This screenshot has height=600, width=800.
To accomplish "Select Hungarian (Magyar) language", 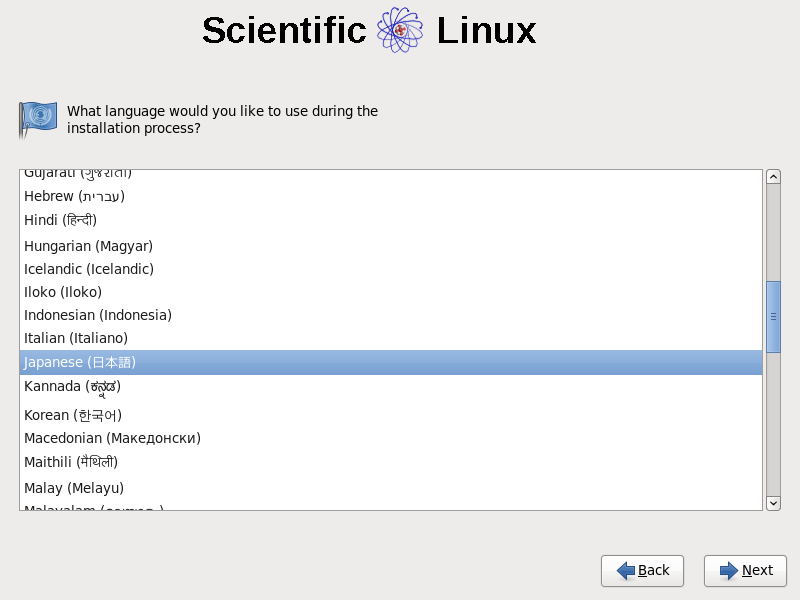I will tap(88, 246).
